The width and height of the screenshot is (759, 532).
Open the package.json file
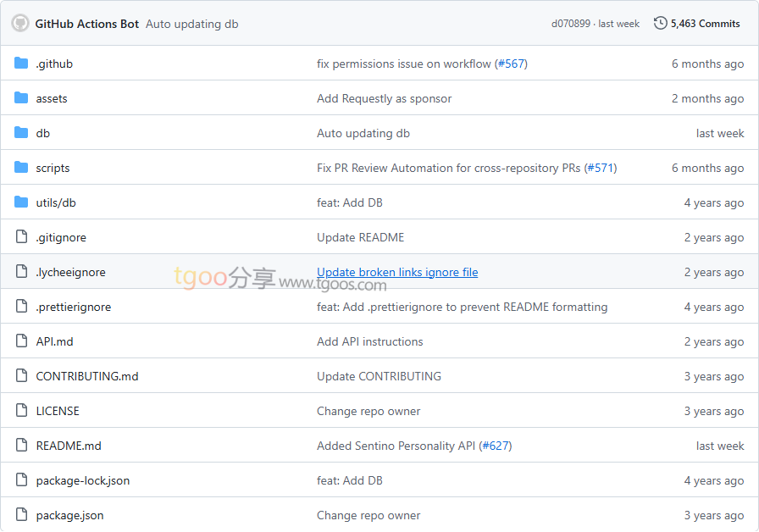pos(69,516)
